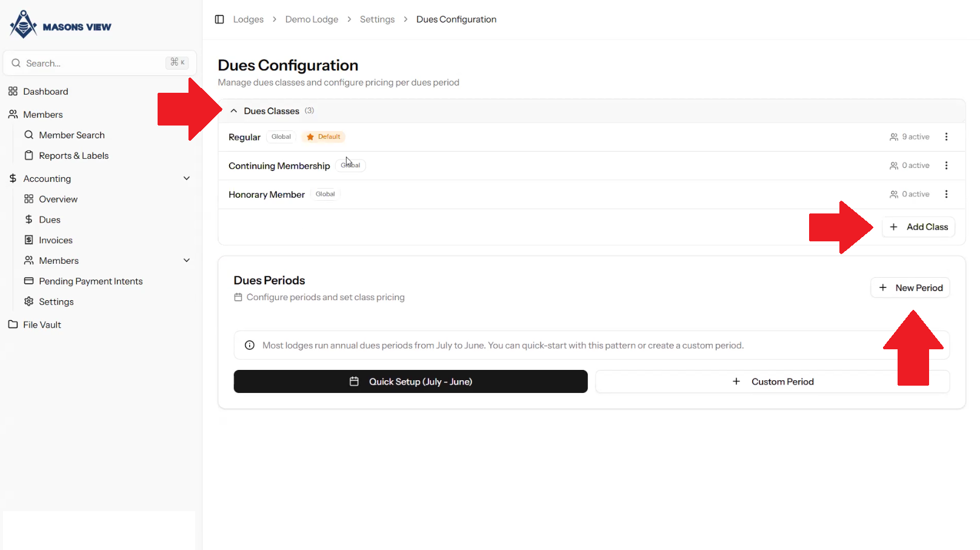Create a New Period
Screen dimensions: 980x550
[x=910, y=288]
